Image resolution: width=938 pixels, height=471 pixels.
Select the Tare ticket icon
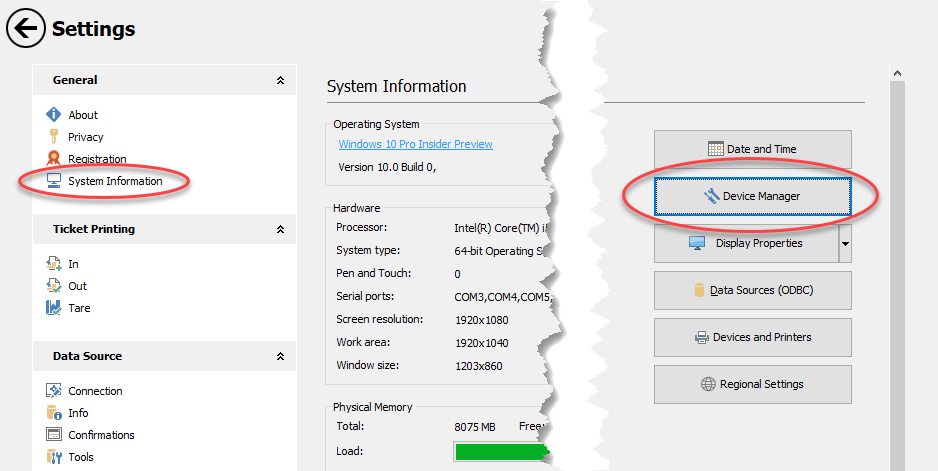pos(54,308)
